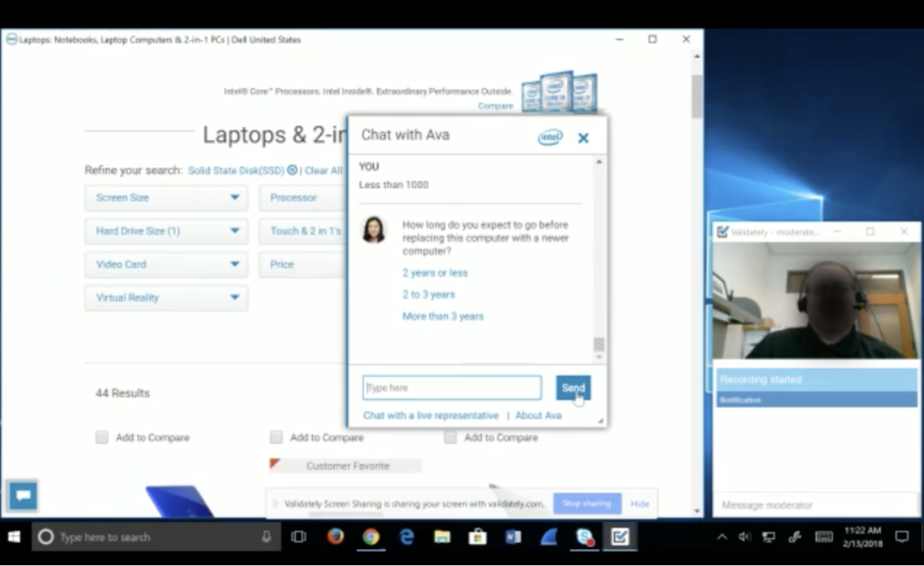Click Clear All filters link
This screenshot has height=566, width=924.
tap(324, 170)
